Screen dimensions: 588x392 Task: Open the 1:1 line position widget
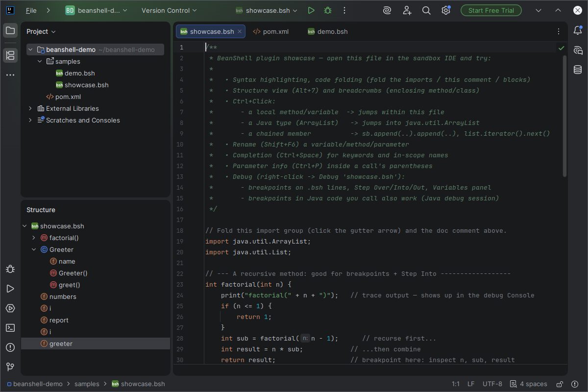[x=455, y=384]
